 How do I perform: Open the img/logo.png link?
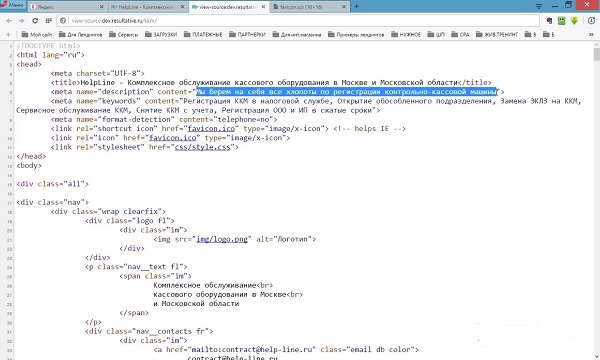tap(222, 239)
